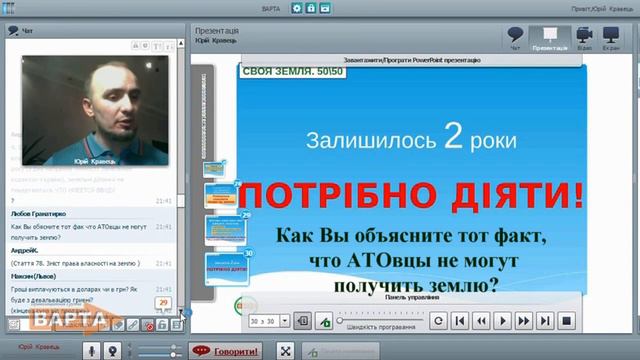640x360 pixels.
Task: Open the slide number dropdown arrow
Action: pos(285,321)
